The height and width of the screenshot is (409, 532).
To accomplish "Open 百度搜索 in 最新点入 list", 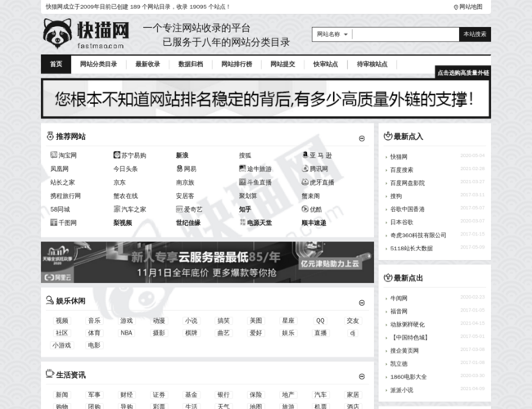I will pyautogui.click(x=402, y=170).
